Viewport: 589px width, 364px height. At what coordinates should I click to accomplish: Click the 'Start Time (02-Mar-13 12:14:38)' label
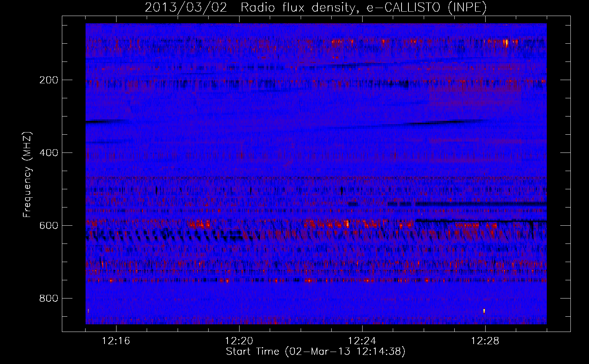pyautogui.click(x=316, y=352)
